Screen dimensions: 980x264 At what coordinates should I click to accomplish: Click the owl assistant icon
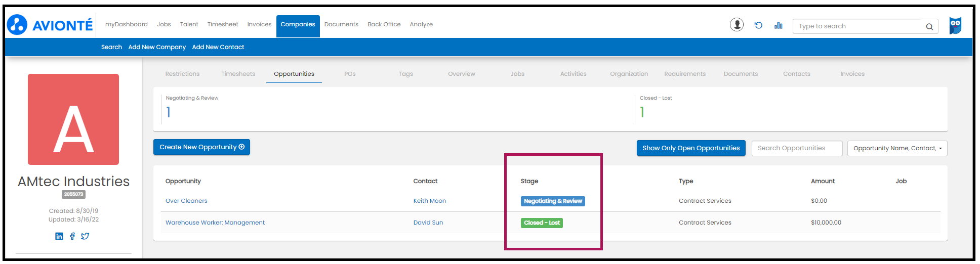point(955,25)
